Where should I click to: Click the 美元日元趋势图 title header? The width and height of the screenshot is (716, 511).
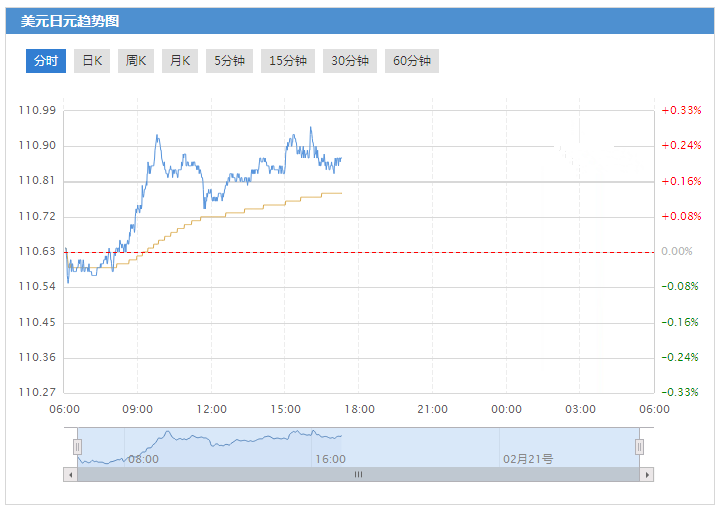77,20
